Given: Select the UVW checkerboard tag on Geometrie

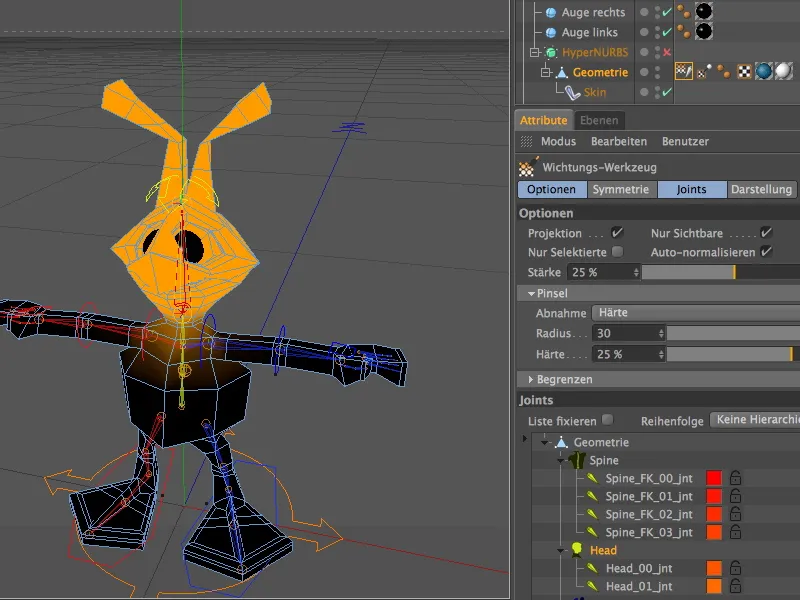Looking at the screenshot, I should click(744, 72).
